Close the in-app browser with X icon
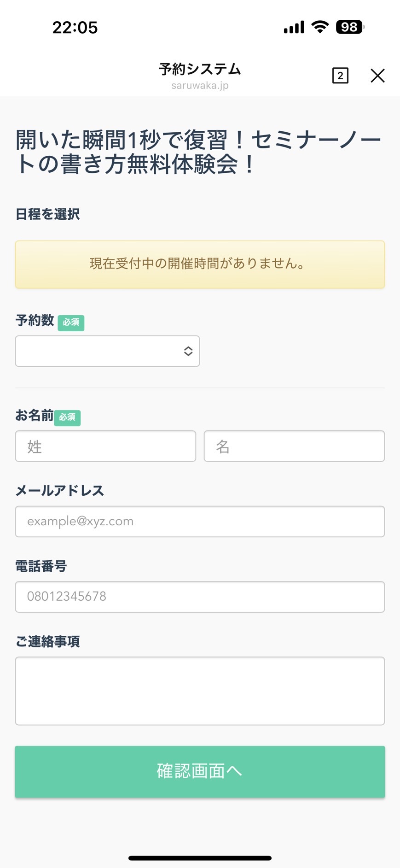This screenshot has height=868, width=400. [x=377, y=76]
